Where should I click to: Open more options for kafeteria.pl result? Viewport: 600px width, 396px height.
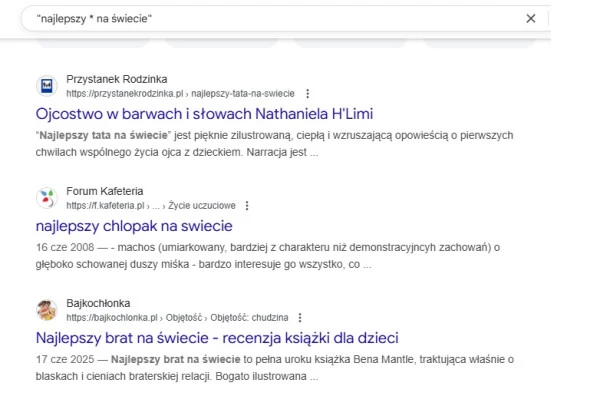247,206
